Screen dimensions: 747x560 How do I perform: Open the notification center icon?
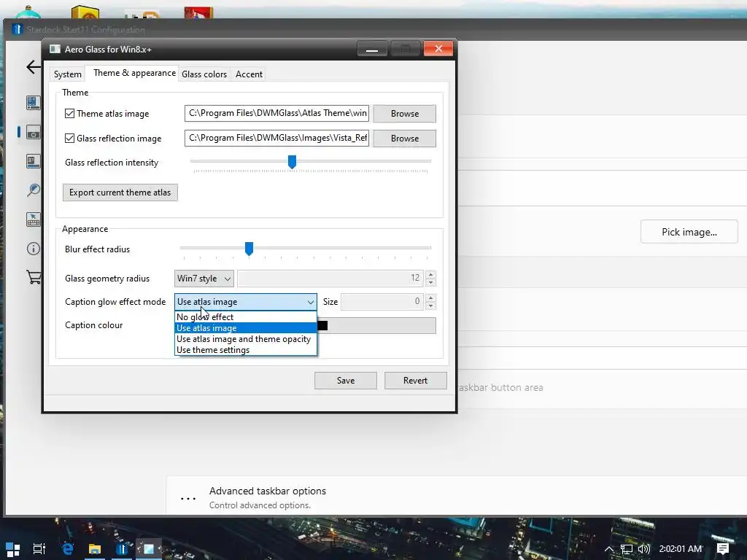(723, 549)
